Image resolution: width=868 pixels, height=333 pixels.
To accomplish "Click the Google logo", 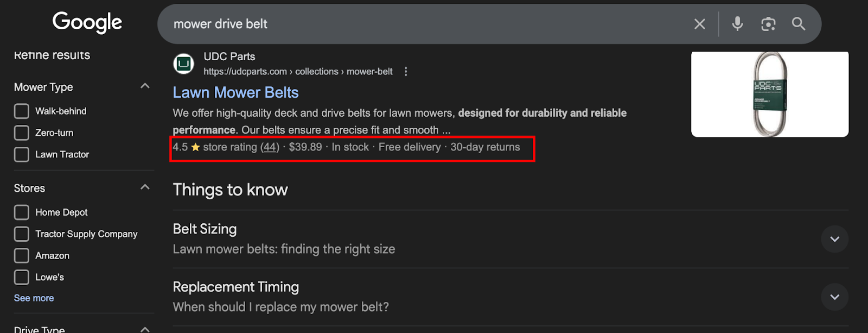I will point(87,23).
